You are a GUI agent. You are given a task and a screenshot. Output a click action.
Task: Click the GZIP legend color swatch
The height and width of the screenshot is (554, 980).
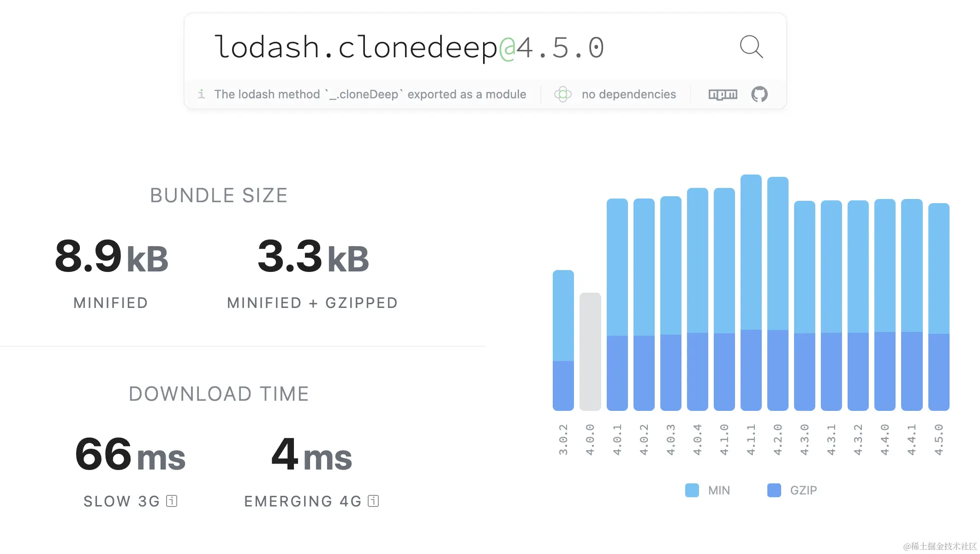774,490
